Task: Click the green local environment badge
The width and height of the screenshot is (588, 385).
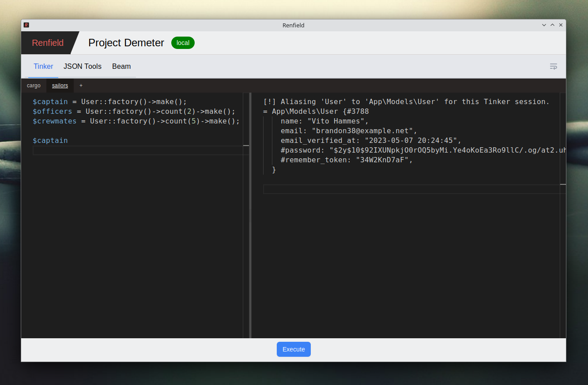Action: pos(183,43)
